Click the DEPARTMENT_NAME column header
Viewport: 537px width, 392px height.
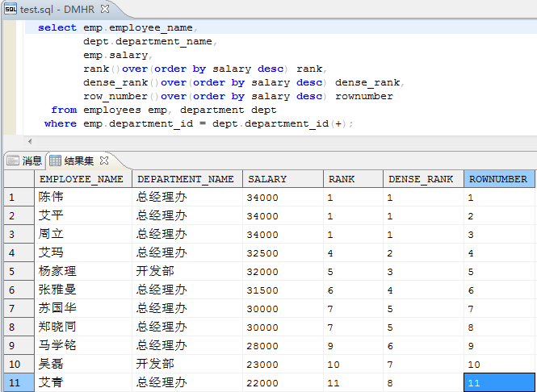coord(186,179)
